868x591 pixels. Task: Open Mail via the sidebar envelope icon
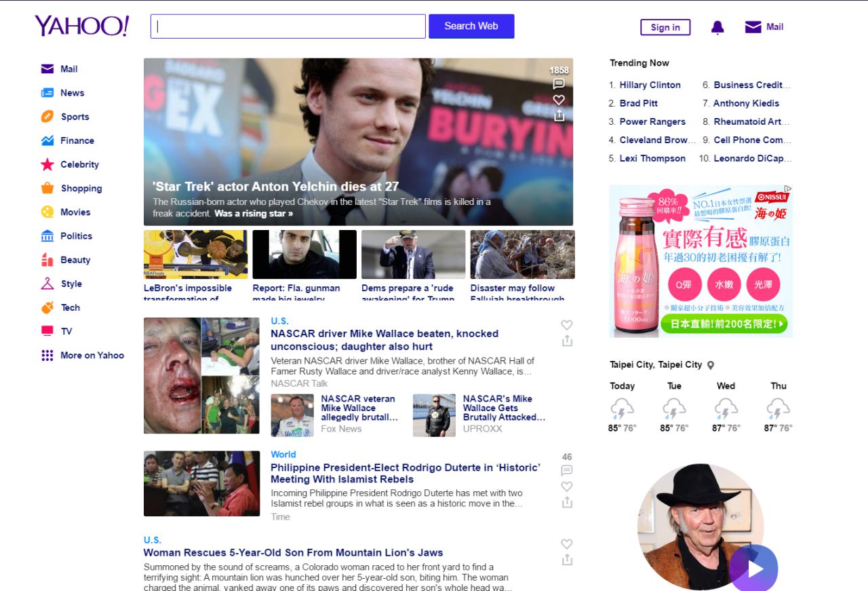click(47, 69)
